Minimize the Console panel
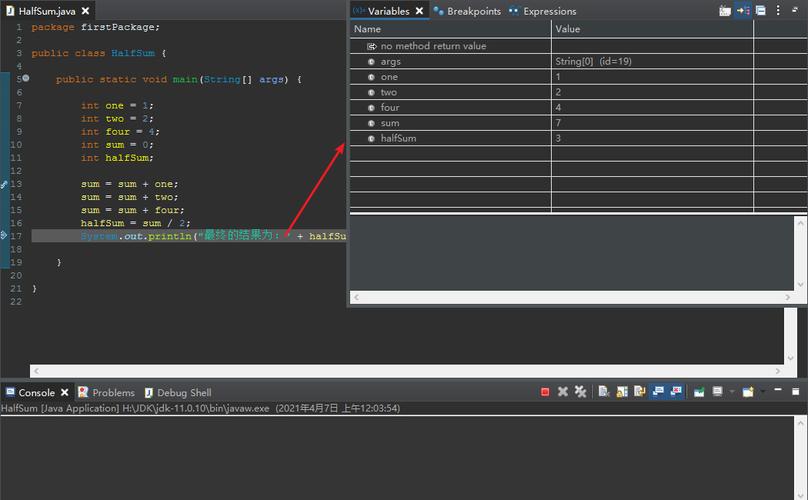The height and width of the screenshot is (500, 808). (x=778, y=390)
